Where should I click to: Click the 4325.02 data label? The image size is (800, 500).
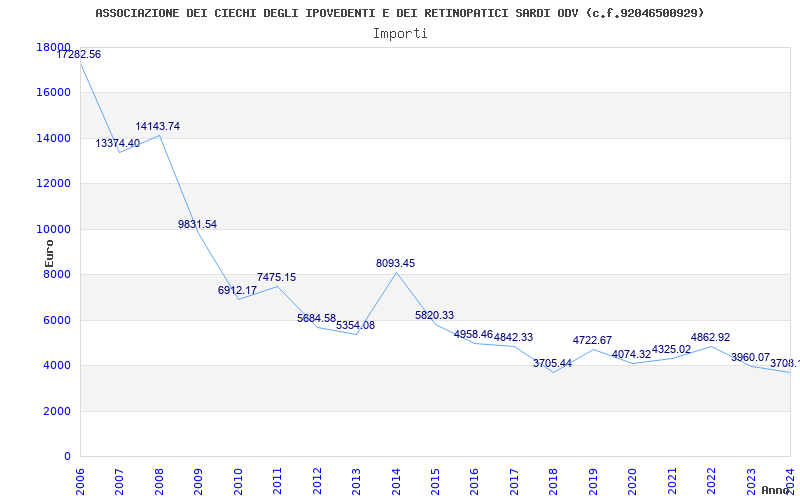click(x=671, y=349)
